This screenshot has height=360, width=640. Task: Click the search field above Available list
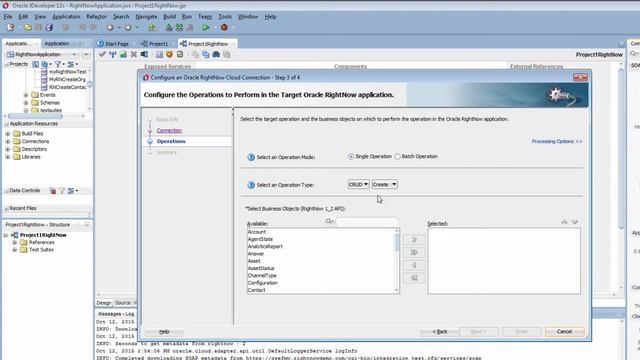[x=367, y=222]
